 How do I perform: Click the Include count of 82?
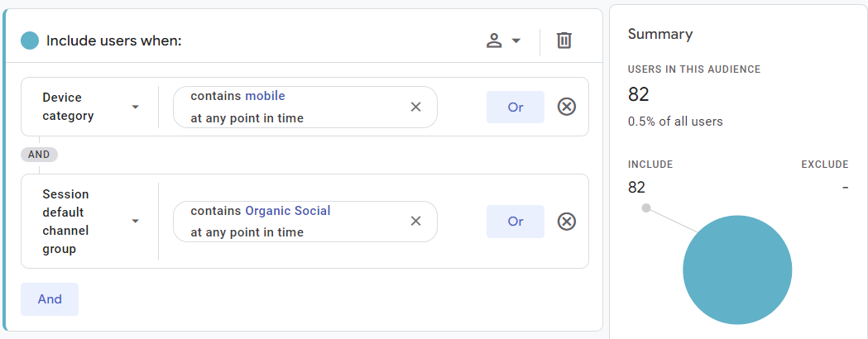click(x=636, y=188)
